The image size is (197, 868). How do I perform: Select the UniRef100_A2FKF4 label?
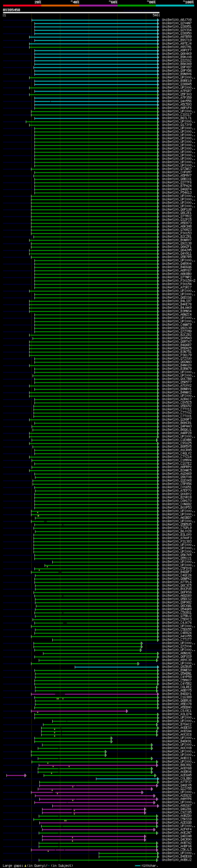tap(176, 829)
